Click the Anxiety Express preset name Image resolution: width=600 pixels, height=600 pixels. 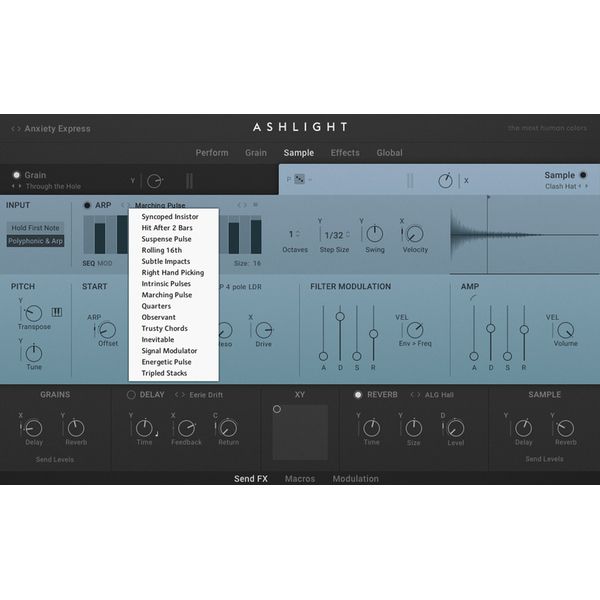[x=57, y=129]
